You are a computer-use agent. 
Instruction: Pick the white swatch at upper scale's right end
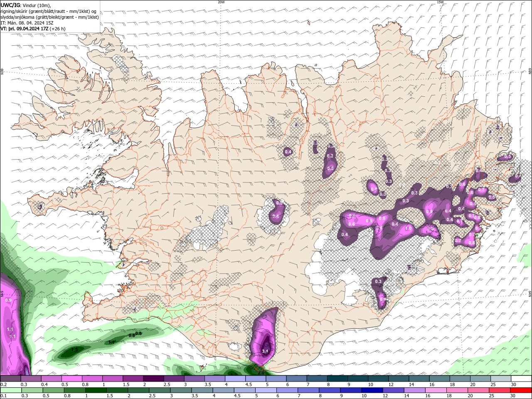point(521,379)
